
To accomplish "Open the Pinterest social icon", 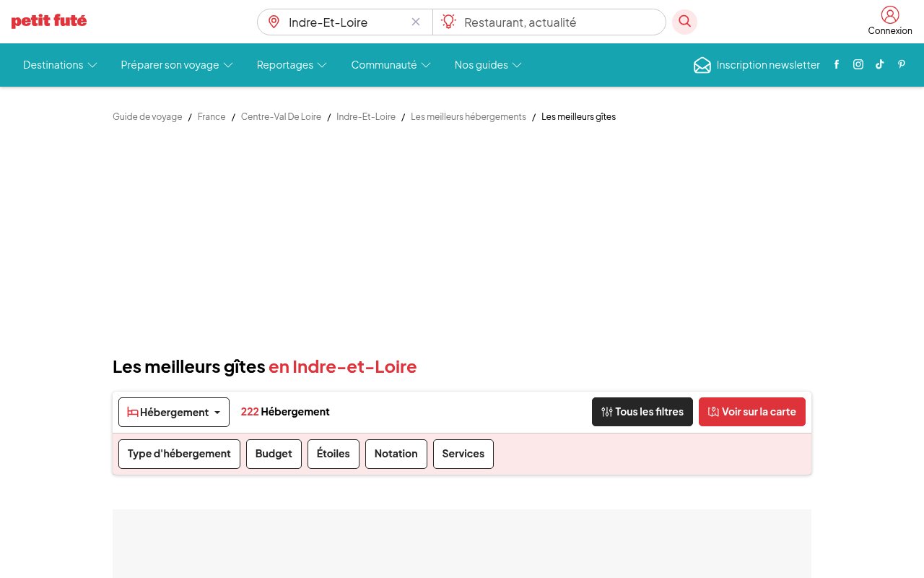I will point(902,64).
